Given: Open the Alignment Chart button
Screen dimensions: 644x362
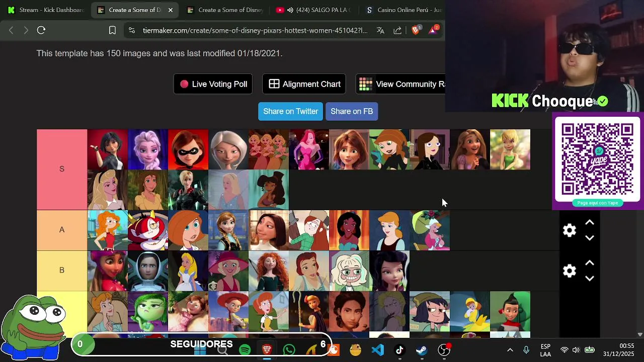Looking at the screenshot, I should tap(304, 84).
